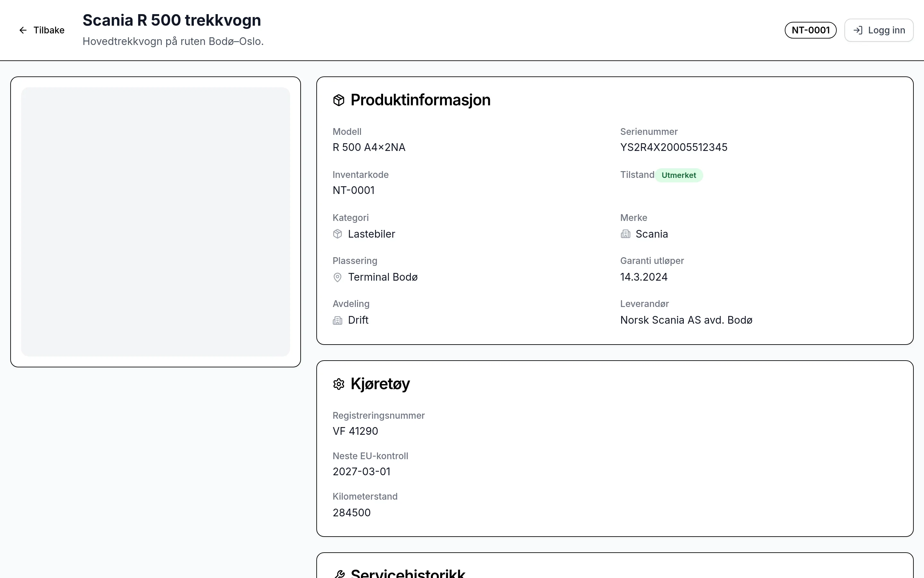924x578 pixels.
Task: Click the NT-0001 badge in header
Action: [810, 30]
